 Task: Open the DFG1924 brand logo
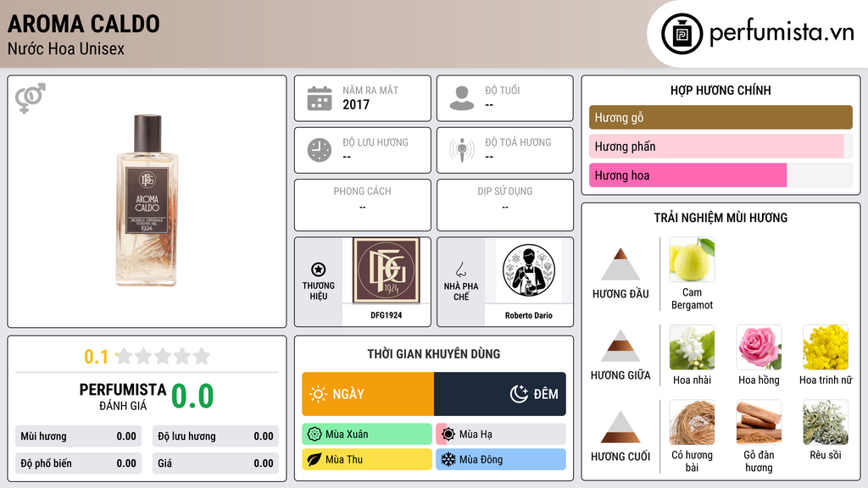(387, 270)
